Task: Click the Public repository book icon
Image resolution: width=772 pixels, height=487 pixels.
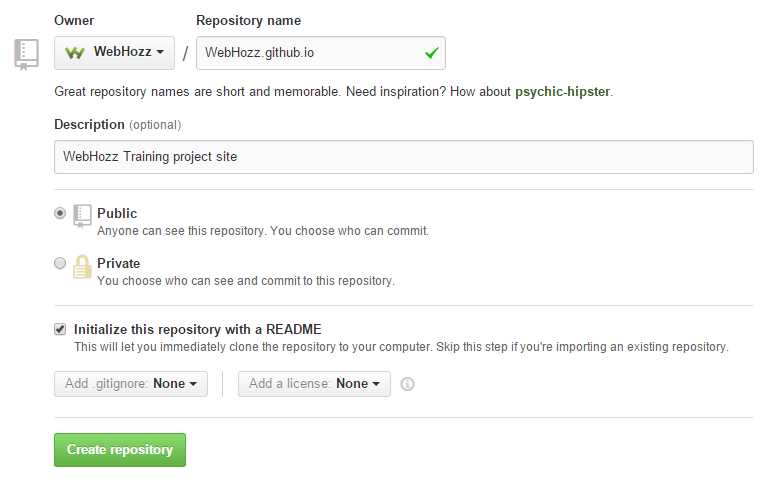Action: [82, 216]
